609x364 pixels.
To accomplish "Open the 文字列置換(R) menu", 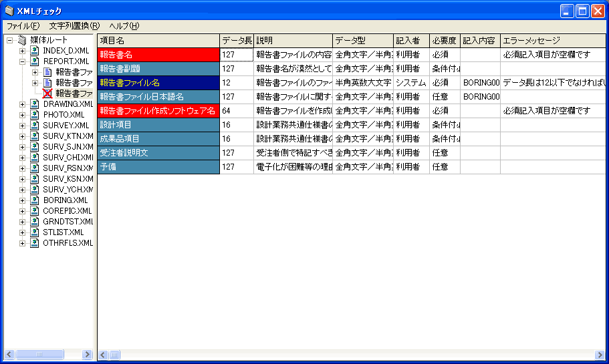I will click(74, 26).
